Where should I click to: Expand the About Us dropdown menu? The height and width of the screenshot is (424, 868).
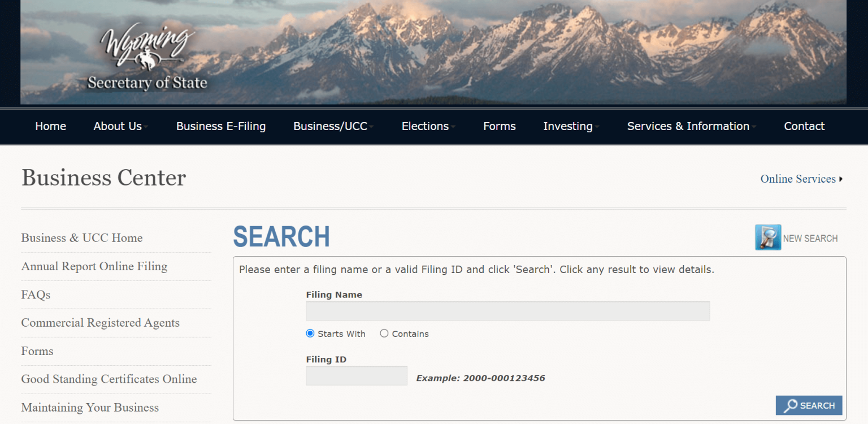[120, 127]
